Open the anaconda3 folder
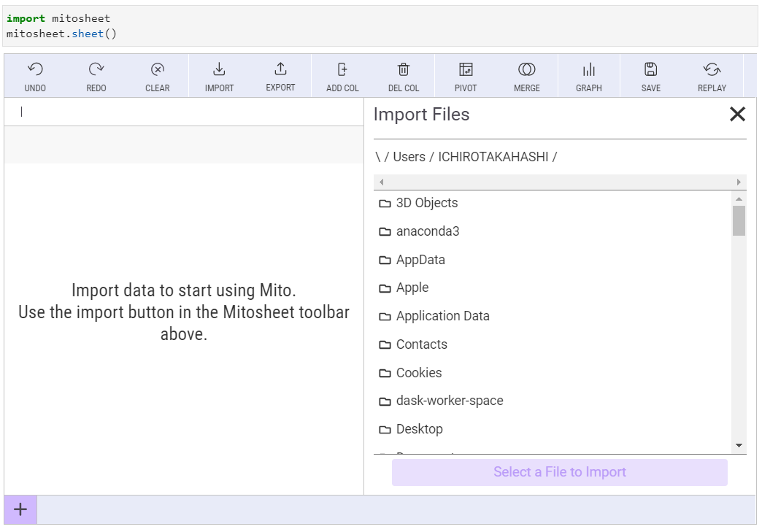The image size is (762, 532). 427,231
